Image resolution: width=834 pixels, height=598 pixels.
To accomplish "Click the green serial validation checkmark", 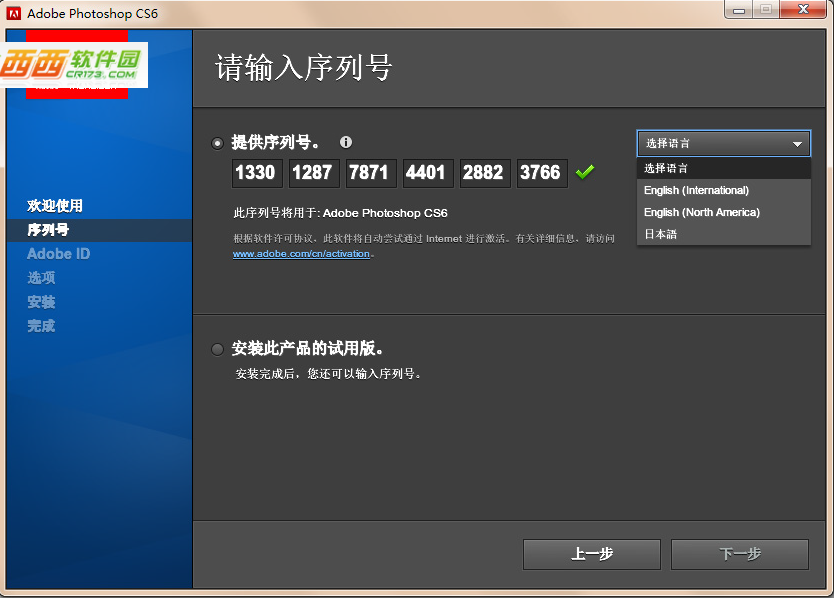I will [585, 172].
